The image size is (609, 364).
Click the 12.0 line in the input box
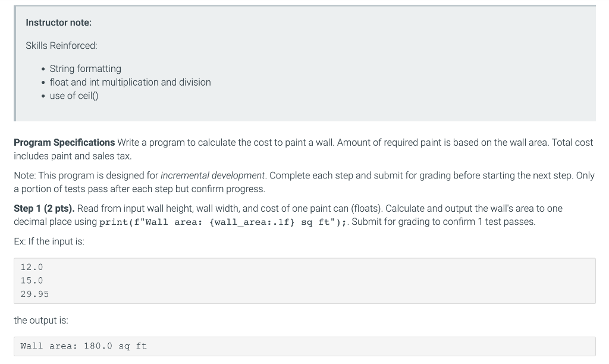point(32,268)
